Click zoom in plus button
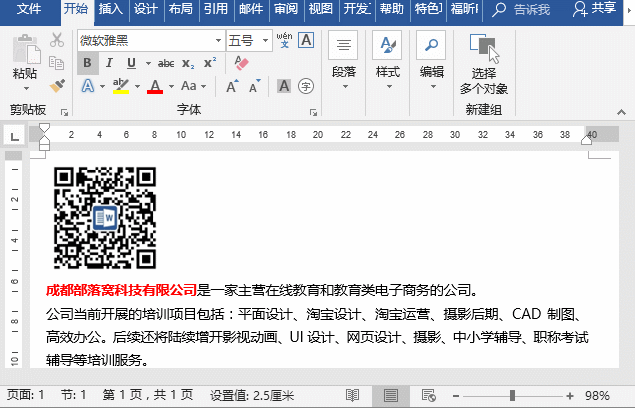Viewport: 635px width, 408px height. coord(570,396)
